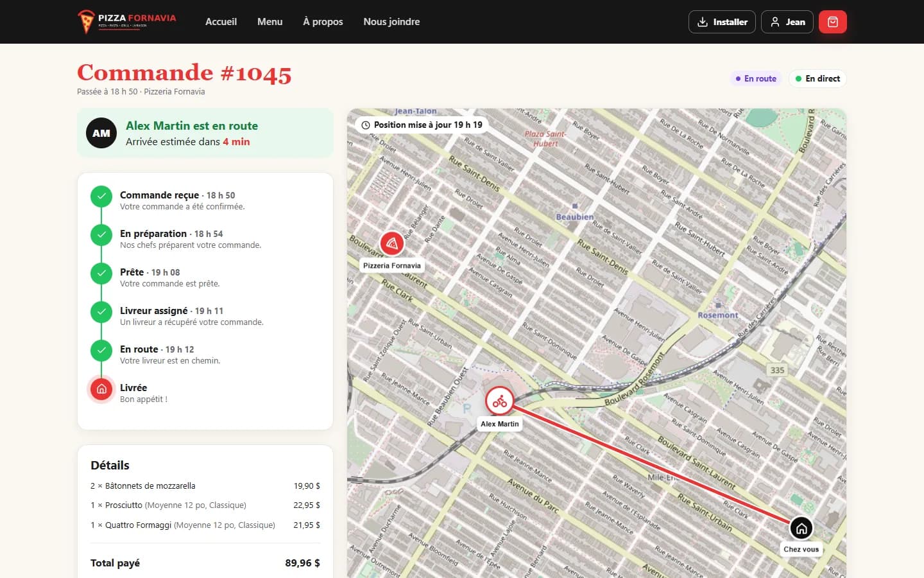Image resolution: width=924 pixels, height=578 pixels.
Task: Click the Pizzeria Fornavia map label
Action: (391, 265)
